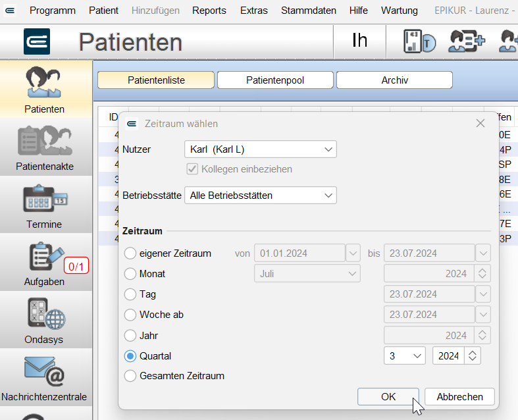Open the Quartal number dropdown

click(x=405, y=356)
